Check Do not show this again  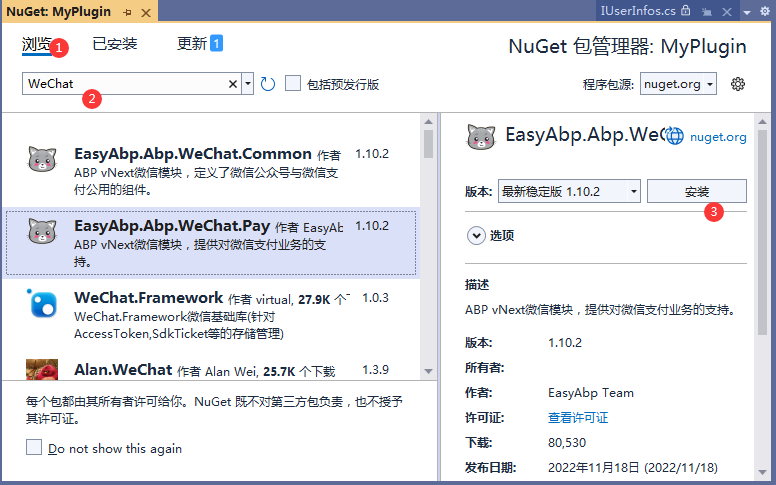pyautogui.click(x=34, y=447)
